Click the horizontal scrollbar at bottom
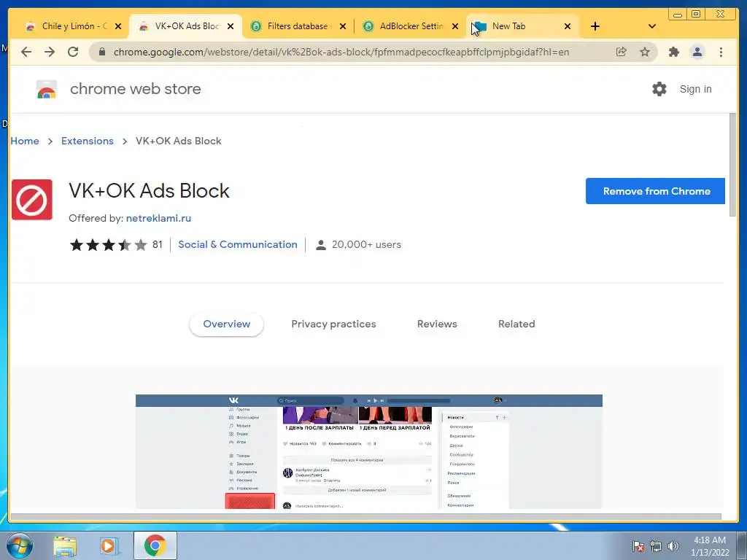Viewport: 747px width, 560px height. [x=365, y=517]
